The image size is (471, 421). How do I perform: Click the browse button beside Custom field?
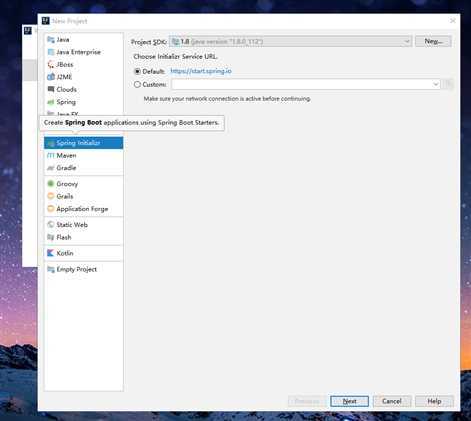pos(449,84)
